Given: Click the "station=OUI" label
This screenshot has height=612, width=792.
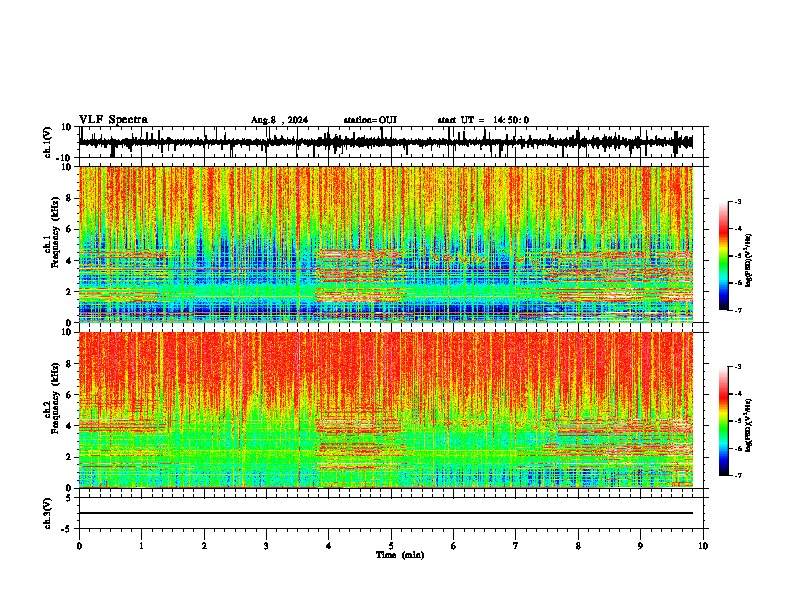Looking at the screenshot, I should 370,120.
